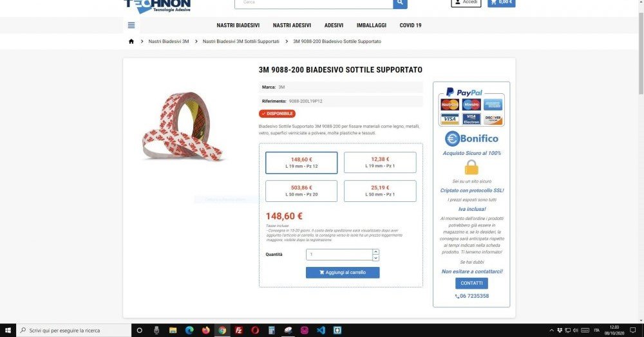
Task: Select the 503,86 € L 50 mm Pz 20 option
Action: 301,191
